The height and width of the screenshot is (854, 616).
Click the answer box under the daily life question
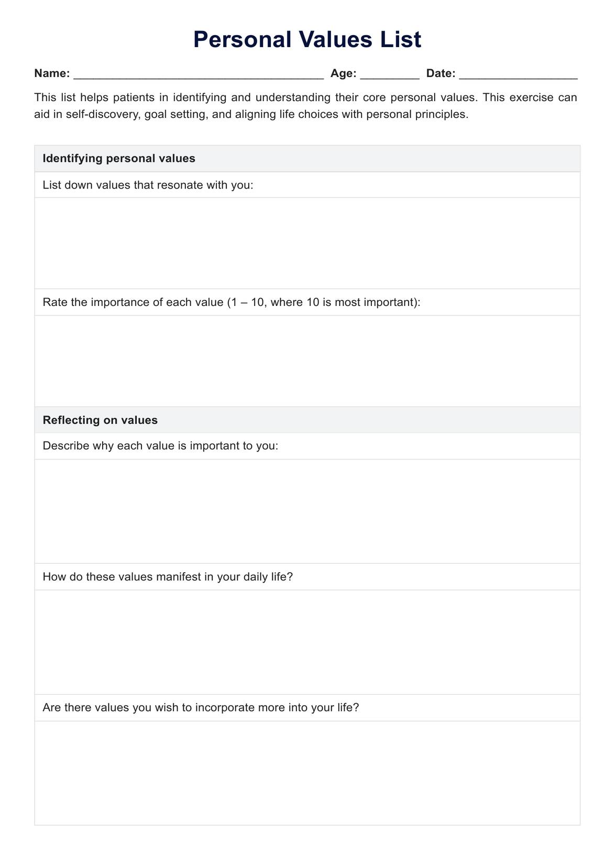tap(307, 642)
